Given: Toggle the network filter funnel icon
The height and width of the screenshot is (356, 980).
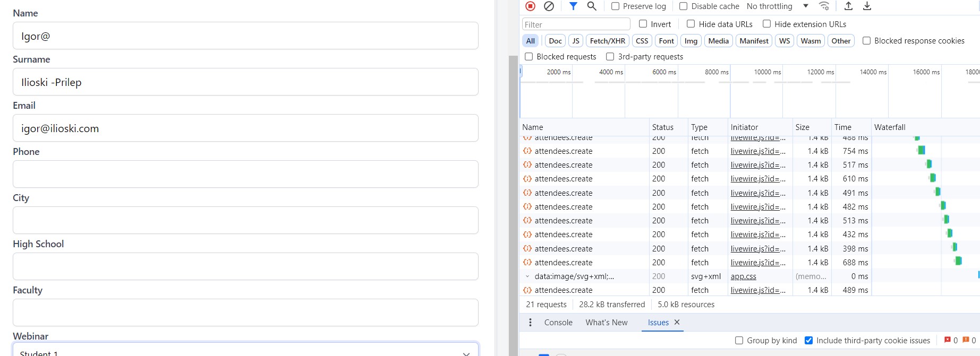Looking at the screenshot, I should pyautogui.click(x=573, y=6).
